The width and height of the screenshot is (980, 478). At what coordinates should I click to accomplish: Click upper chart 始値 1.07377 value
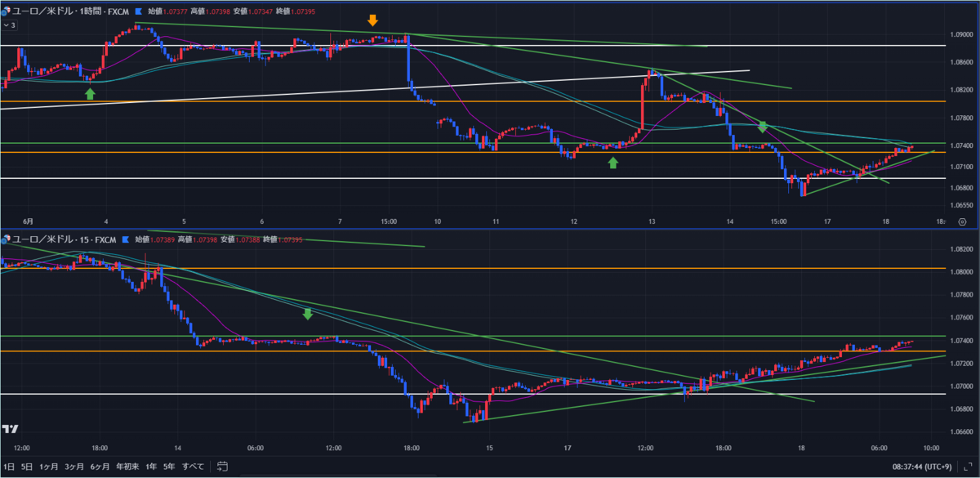click(176, 11)
